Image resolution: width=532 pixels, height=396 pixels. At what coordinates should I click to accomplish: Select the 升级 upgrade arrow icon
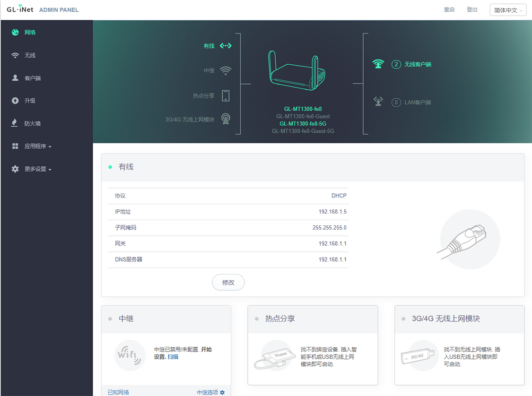[15, 100]
